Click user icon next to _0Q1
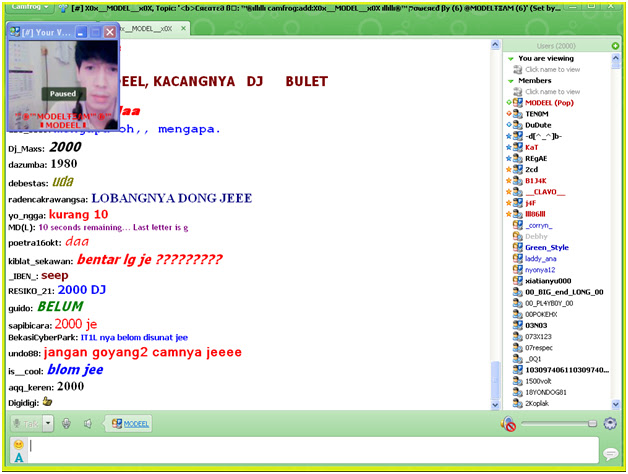 (x=518, y=359)
